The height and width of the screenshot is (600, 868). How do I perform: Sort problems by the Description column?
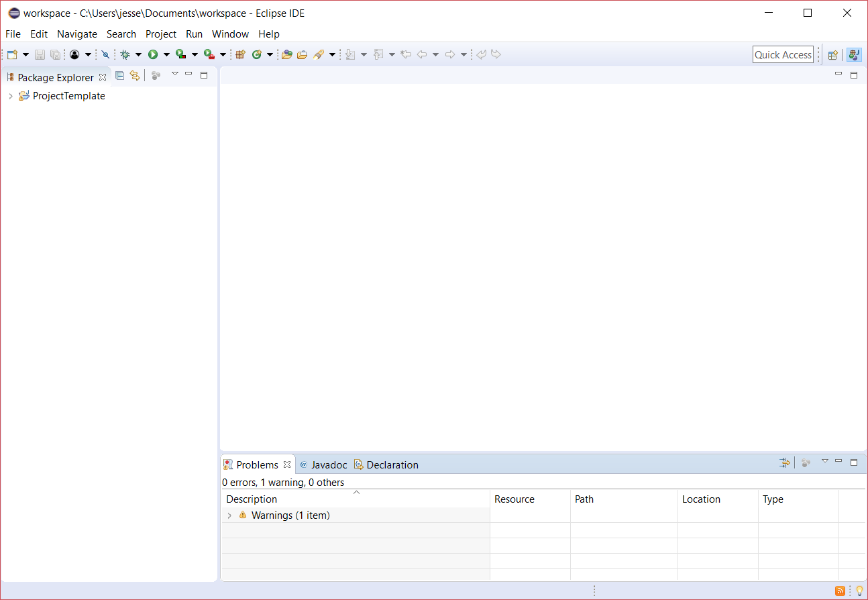point(252,499)
